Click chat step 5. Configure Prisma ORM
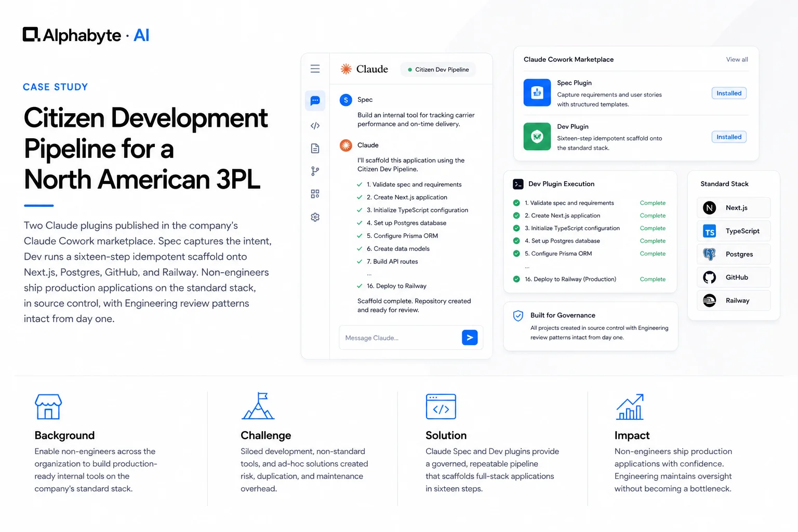 [402, 236]
